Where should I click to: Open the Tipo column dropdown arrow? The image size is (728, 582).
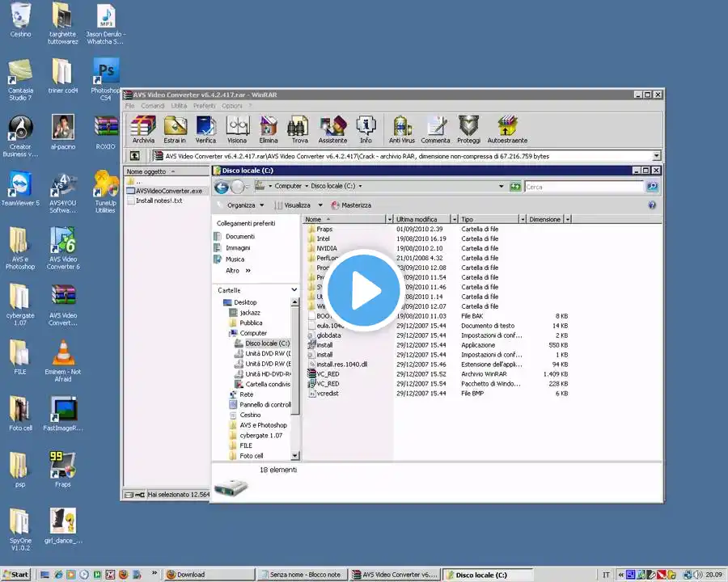[523, 219]
